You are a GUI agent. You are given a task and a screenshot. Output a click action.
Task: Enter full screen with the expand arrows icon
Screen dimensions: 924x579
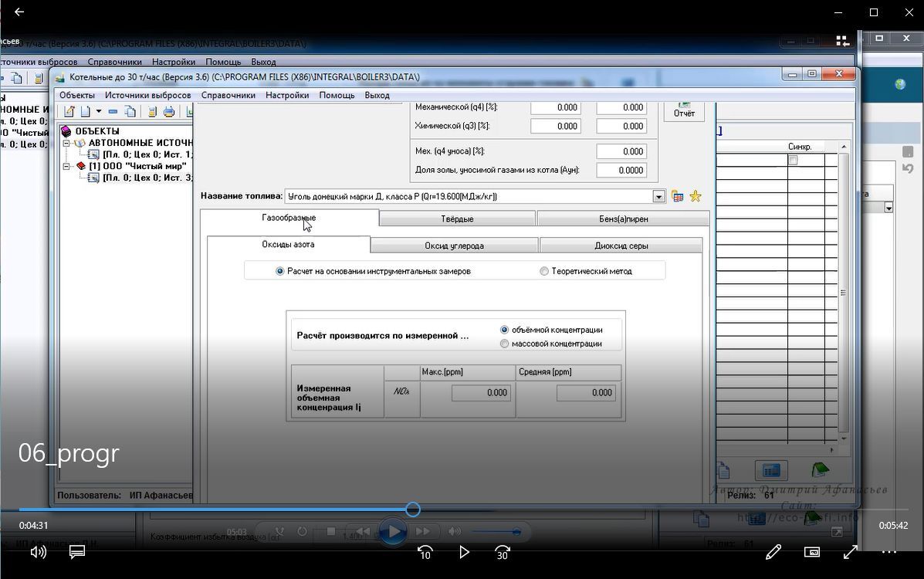coord(851,552)
